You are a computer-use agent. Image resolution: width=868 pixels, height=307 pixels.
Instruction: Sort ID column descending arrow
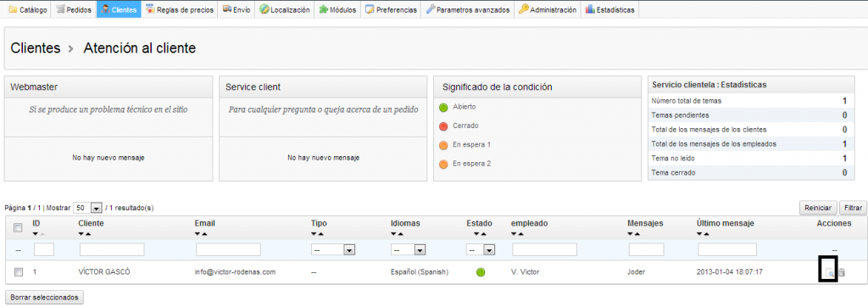pos(36,234)
